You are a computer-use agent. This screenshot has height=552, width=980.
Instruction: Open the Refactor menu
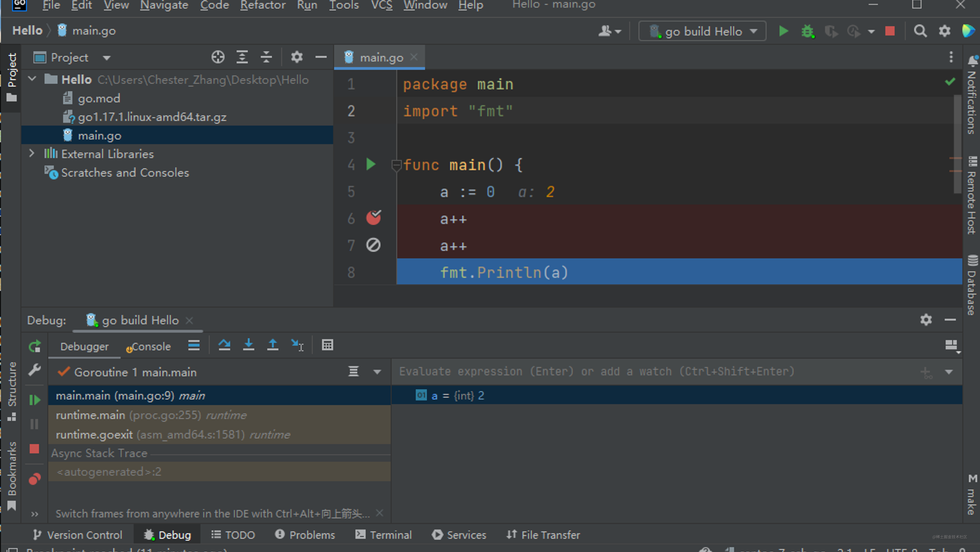[262, 5]
